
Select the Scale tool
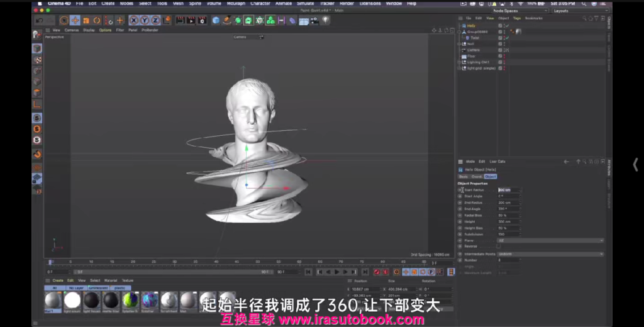[x=86, y=20]
